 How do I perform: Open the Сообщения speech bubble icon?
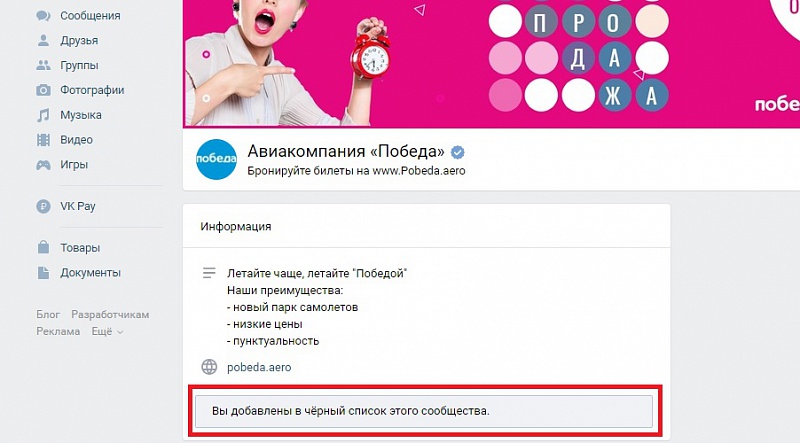tap(43, 16)
